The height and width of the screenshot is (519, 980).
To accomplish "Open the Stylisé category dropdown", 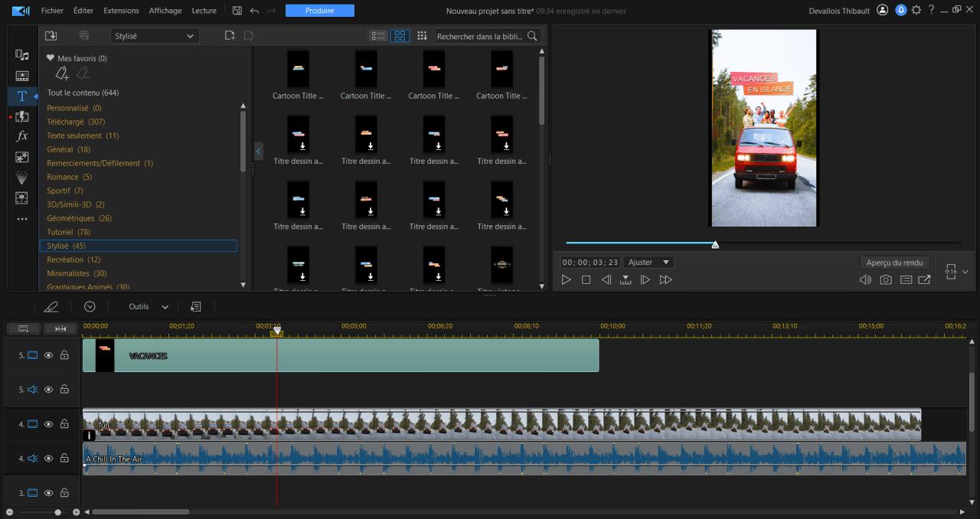I will point(155,35).
